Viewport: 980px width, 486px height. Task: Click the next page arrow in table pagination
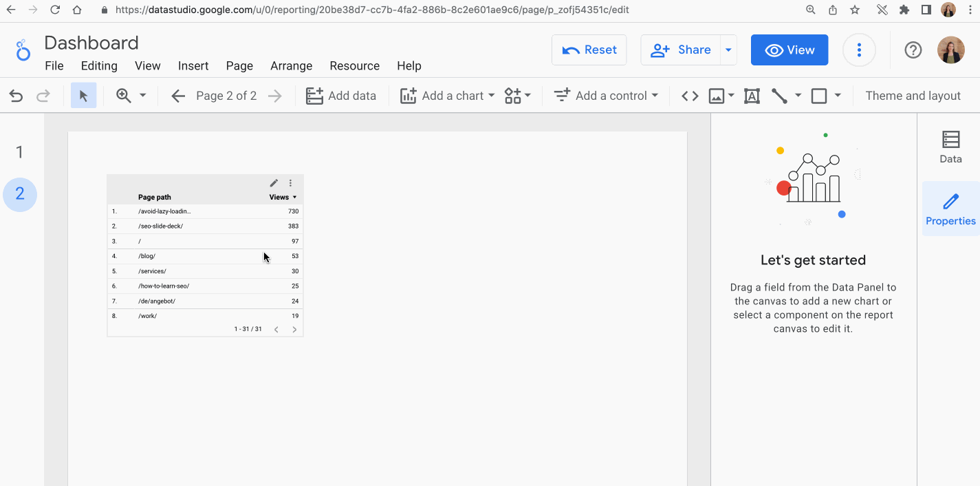pyautogui.click(x=294, y=329)
